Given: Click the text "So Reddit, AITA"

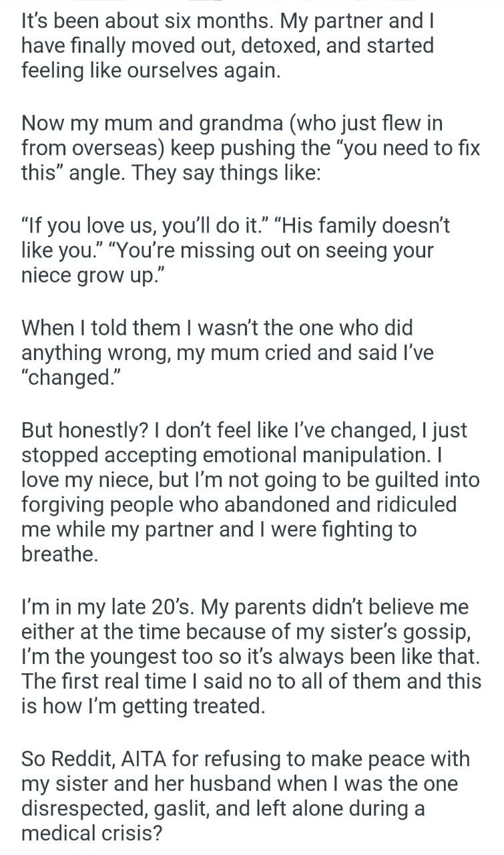Looking at the screenshot, I should tap(99, 759).
